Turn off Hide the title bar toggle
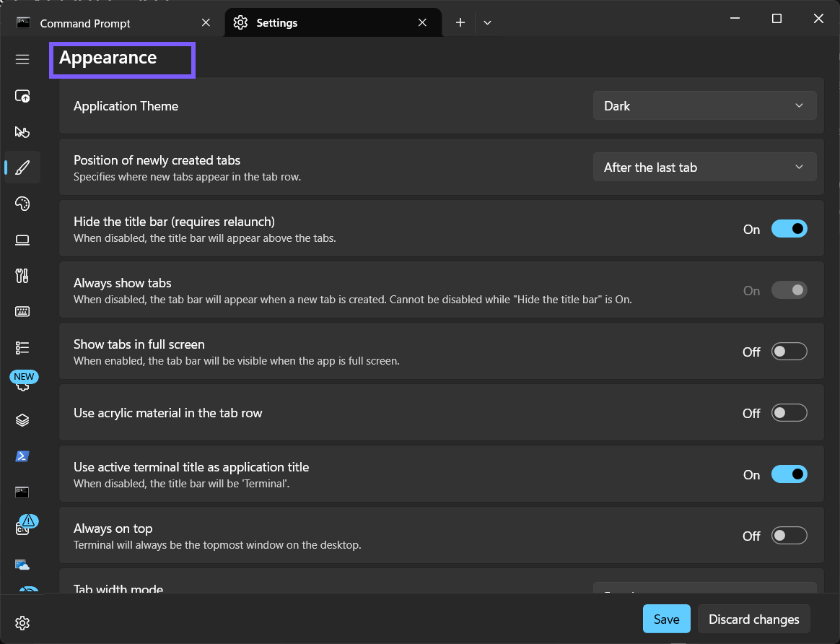This screenshot has width=840, height=644. pos(789,229)
